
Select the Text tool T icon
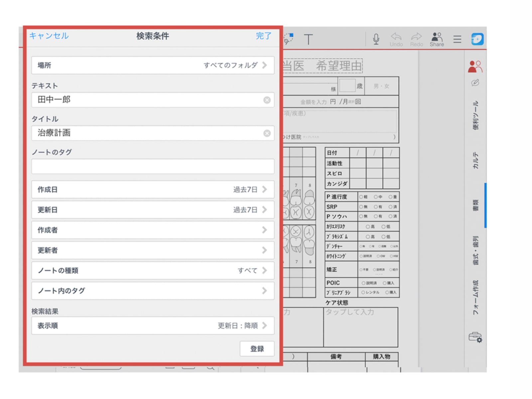click(x=308, y=39)
